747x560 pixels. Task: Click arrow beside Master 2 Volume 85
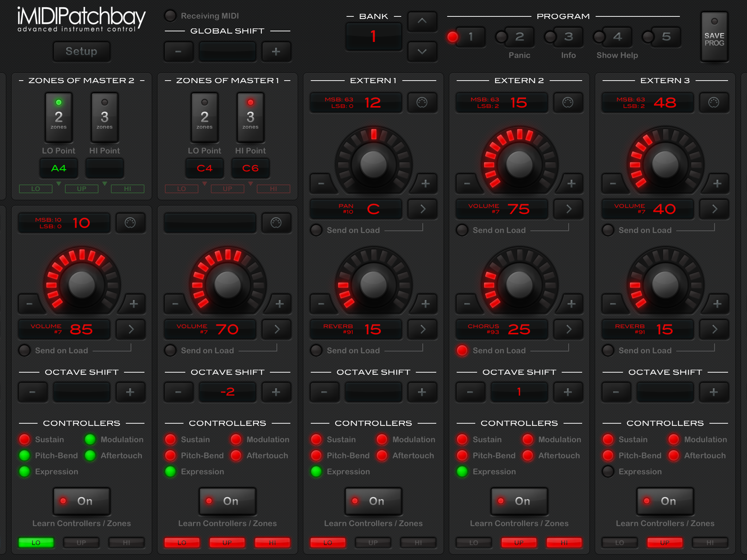click(x=131, y=329)
